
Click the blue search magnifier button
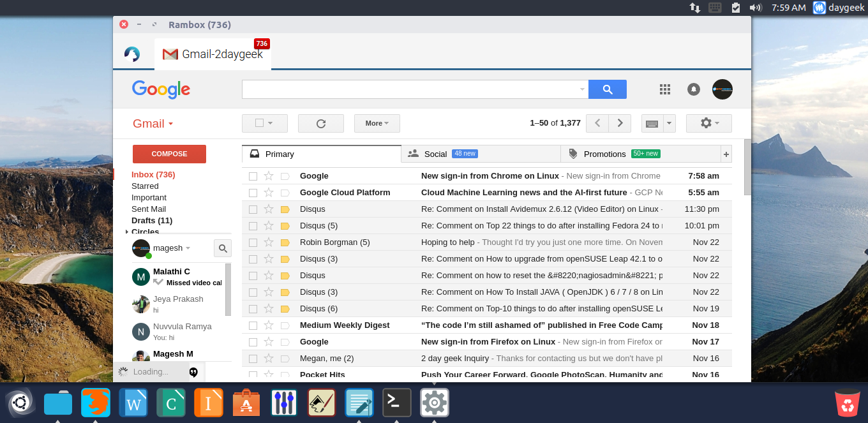[607, 89]
